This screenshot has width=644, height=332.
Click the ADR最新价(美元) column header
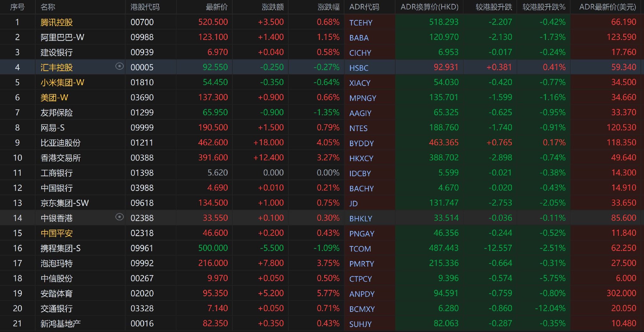click(607, 7)
